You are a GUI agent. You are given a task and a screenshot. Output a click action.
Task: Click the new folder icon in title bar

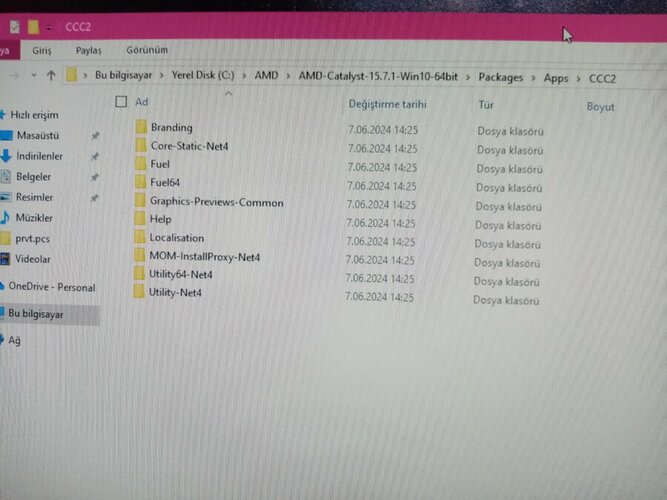34,27
